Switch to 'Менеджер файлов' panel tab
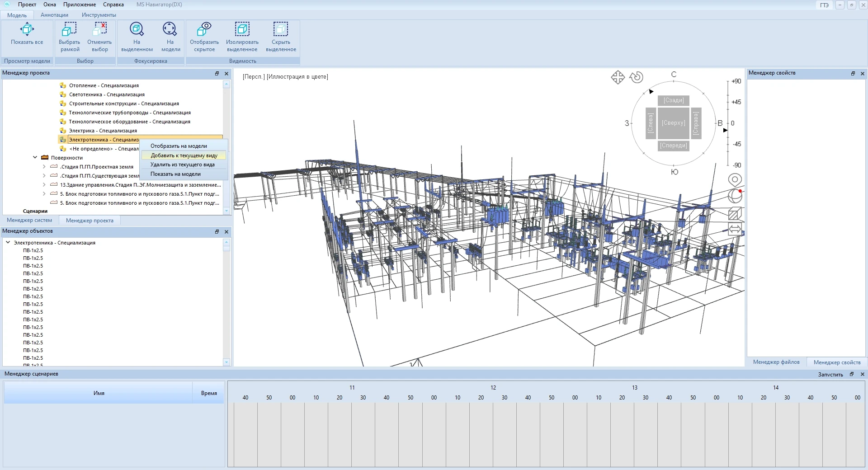Viewport: 868px width, 470px height. (776, 362)
